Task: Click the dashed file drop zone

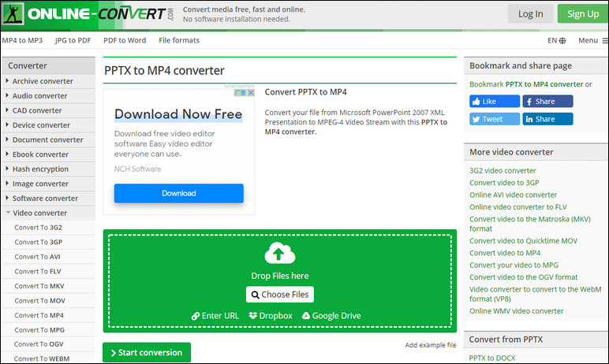Action: pos(279,281)
